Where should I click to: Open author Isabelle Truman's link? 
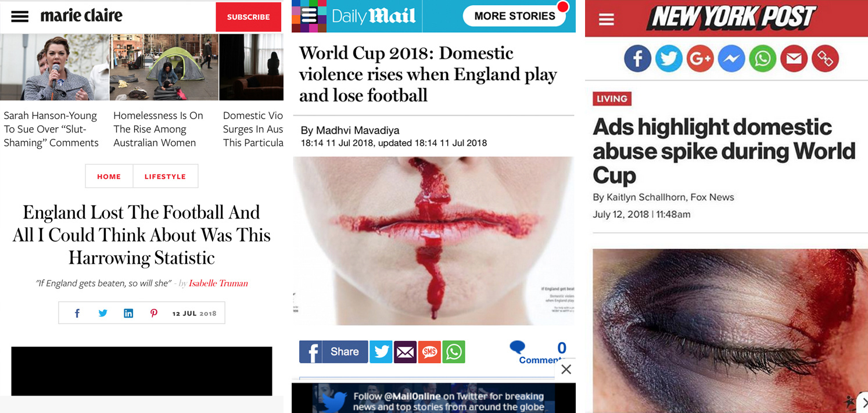pyautogui.click(x=218, y=283)
